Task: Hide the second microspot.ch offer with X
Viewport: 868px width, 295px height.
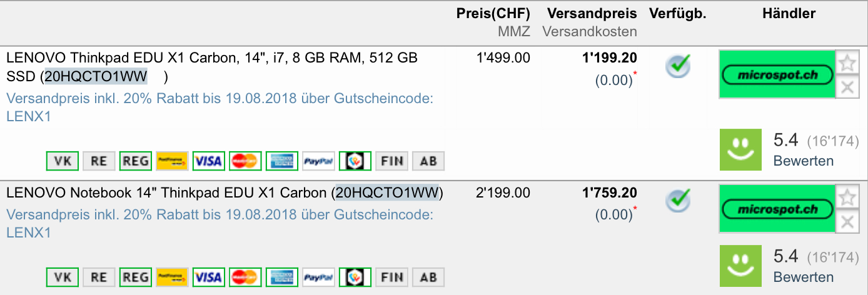Action: coord(847,221)
